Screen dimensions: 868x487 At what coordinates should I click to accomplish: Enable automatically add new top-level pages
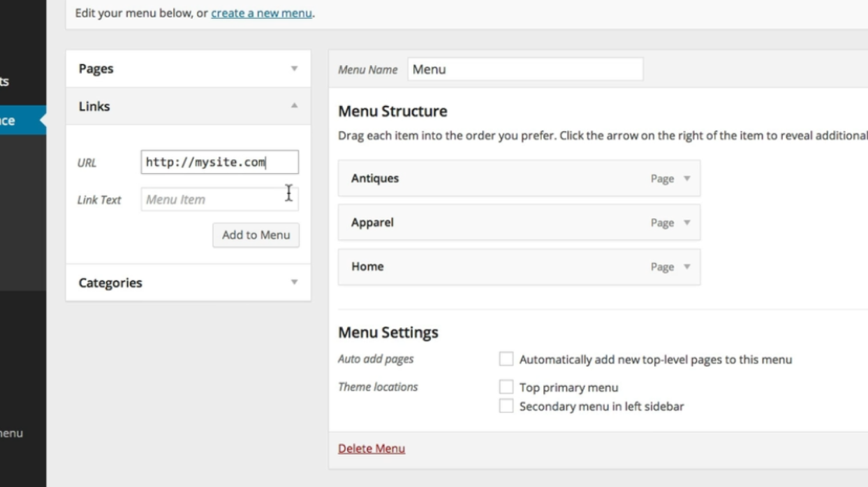coord(506,359)
